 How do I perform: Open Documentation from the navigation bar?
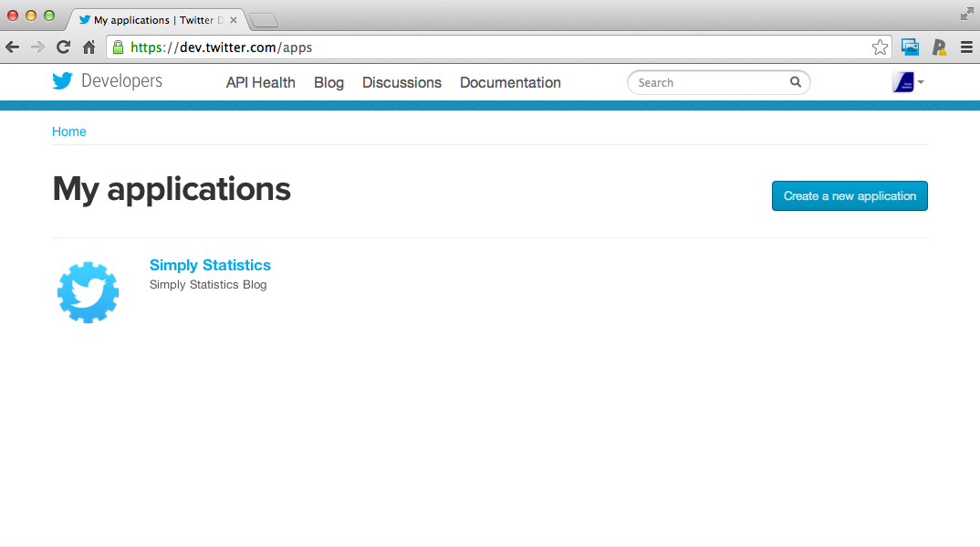510,82
